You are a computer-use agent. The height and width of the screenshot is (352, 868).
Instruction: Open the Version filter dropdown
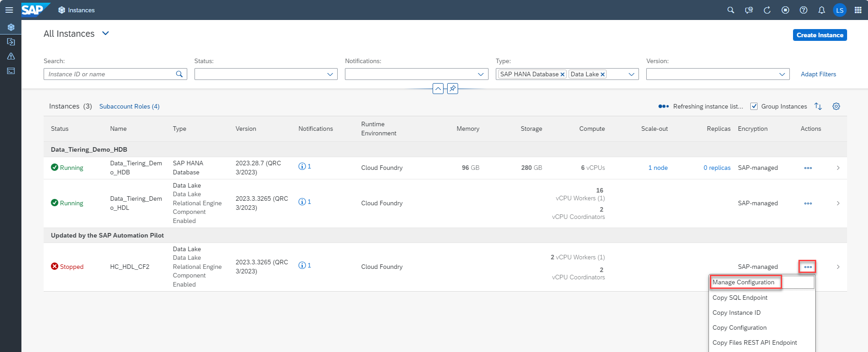coord(782,74)
